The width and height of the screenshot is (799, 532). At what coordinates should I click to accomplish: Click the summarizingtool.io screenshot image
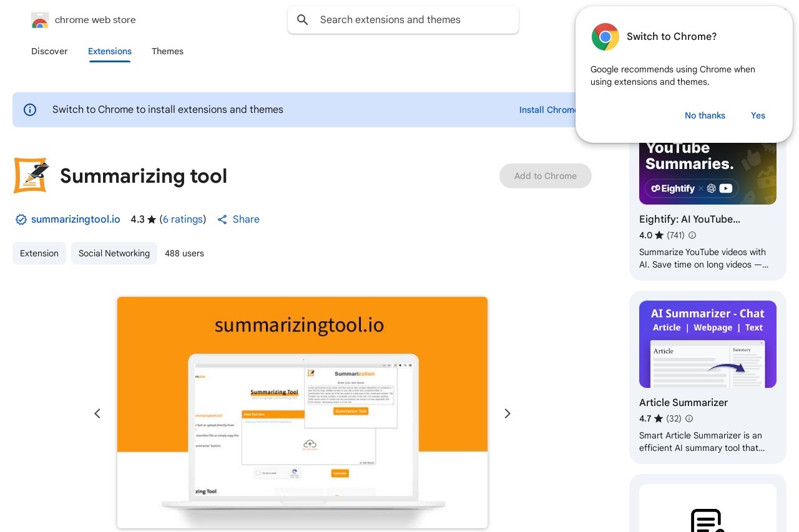302,412
